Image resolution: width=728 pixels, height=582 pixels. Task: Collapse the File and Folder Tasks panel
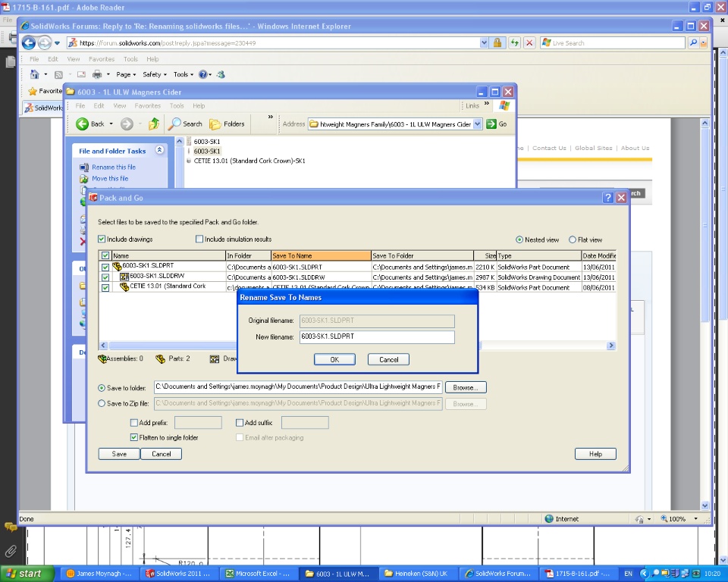click(160, 150)
